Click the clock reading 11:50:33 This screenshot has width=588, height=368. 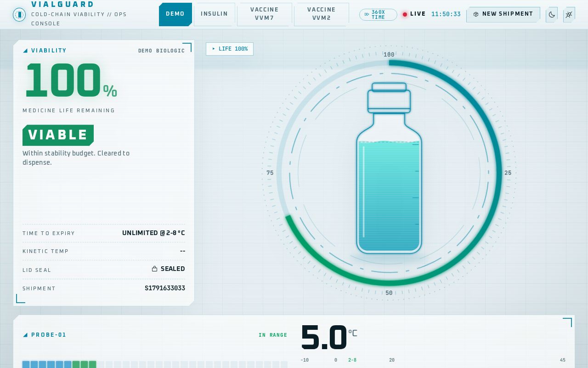point(446,14)
